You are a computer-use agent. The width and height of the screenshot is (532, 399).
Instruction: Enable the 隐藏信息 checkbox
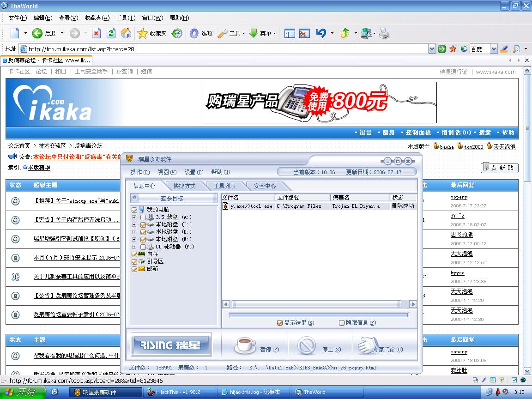(x=342, y=323)
